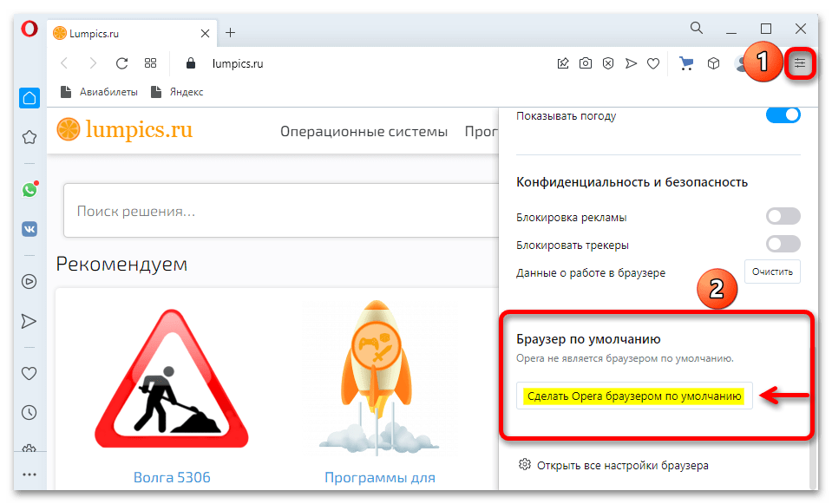Open the Speed Dial start page grid
The image size is (832, 504).
coord(151,63)
